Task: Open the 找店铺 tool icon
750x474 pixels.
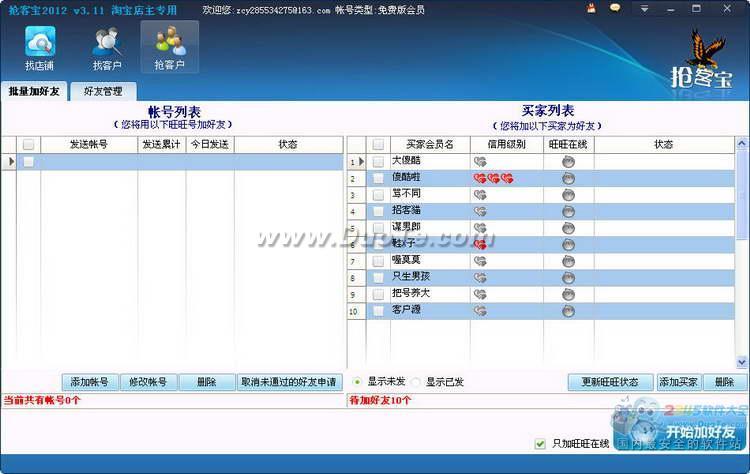Action: (x=40, y=48)
